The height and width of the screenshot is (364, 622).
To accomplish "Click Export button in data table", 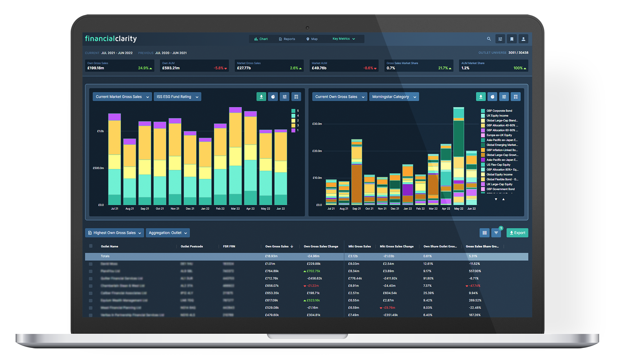I will tap(518, 233).
